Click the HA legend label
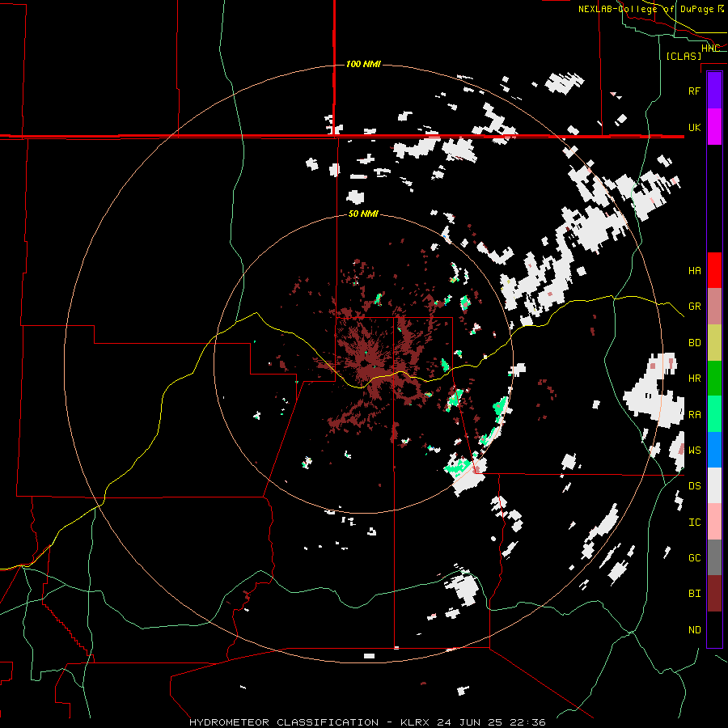Screen dimensions: 728x728 pyautogui.click(x=694, y=270)
